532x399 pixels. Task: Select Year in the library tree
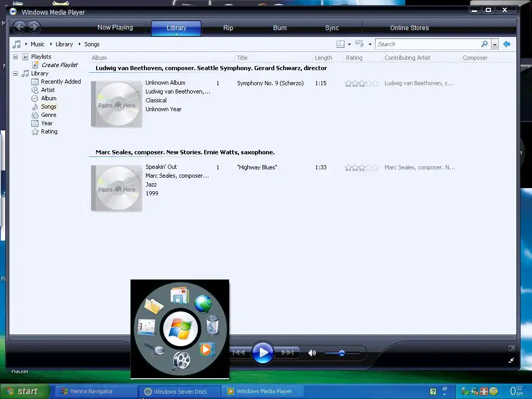pyautogui.click(x=47, y=123)
